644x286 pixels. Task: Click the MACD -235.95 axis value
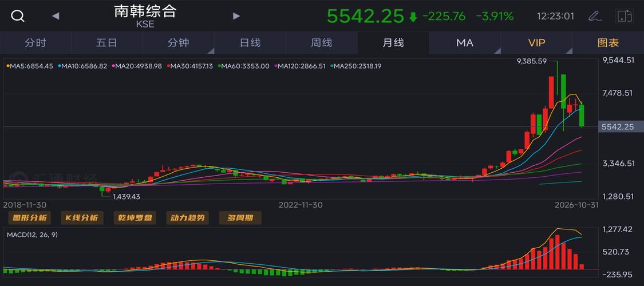pyautogui.click(x=617, y=274)
